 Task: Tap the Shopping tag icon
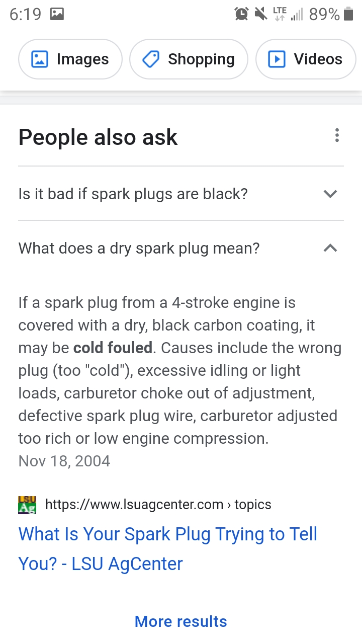151,59
